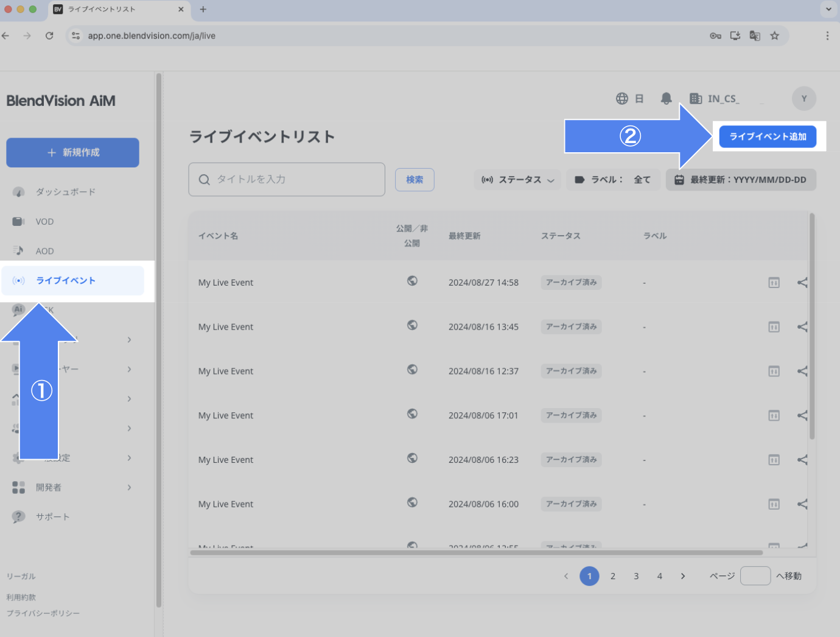Click the dashboard icon in the sidebar
Image resolution: width=840 pixels, height=637 pixels.
pos(19,192)
